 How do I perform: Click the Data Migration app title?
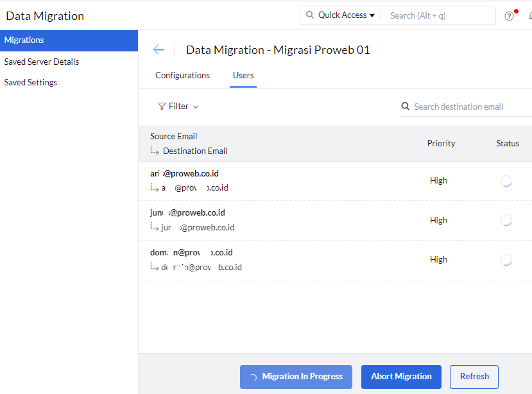click(x=45, y=16)
